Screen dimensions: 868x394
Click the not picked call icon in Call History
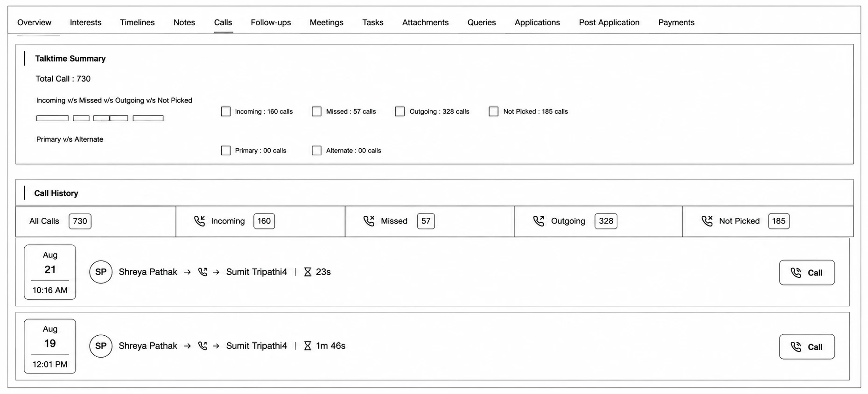(707, 221)
